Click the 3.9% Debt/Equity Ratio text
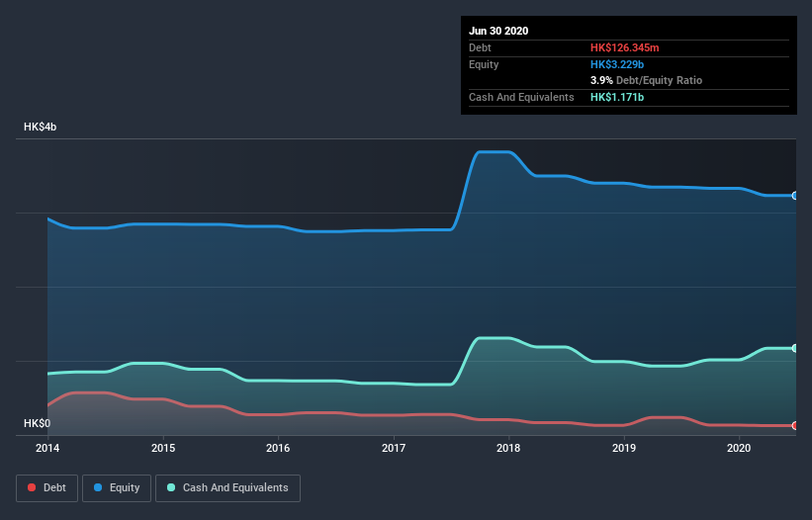The height and width of the screenshot is (520, 812). click(646, 80)
